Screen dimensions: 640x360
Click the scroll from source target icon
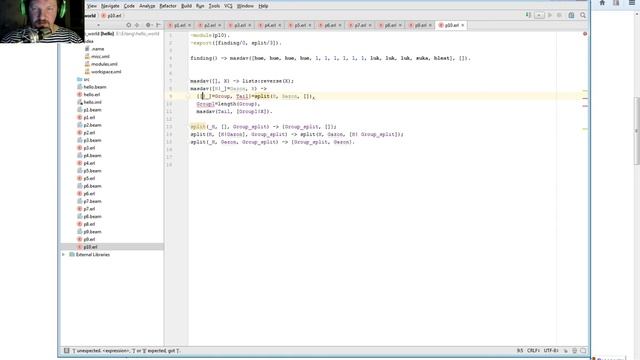point(129,25)
